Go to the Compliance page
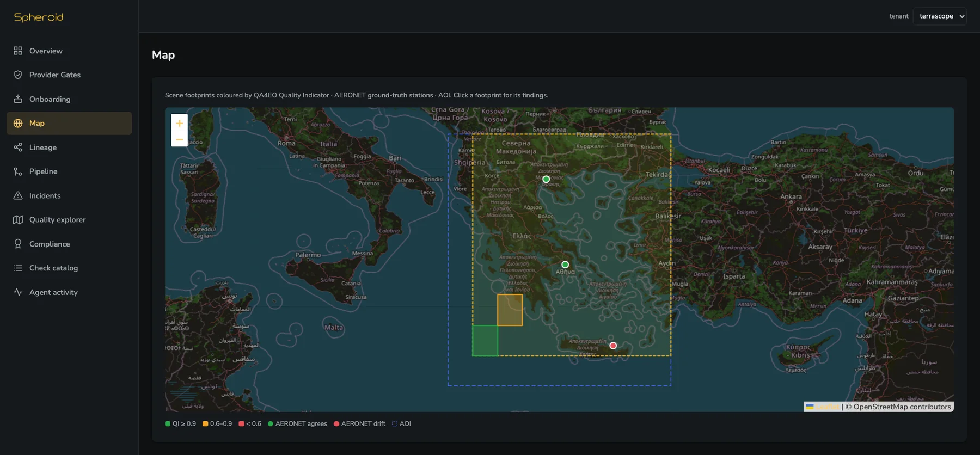The height and width of the screenshot is (455, 980). 69,244
